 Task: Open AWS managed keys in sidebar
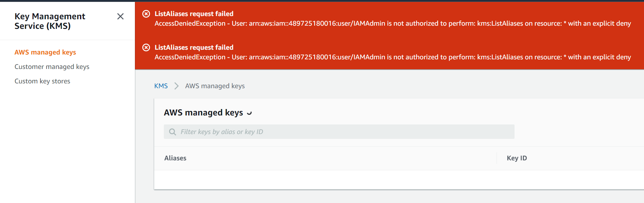(45, 52)
